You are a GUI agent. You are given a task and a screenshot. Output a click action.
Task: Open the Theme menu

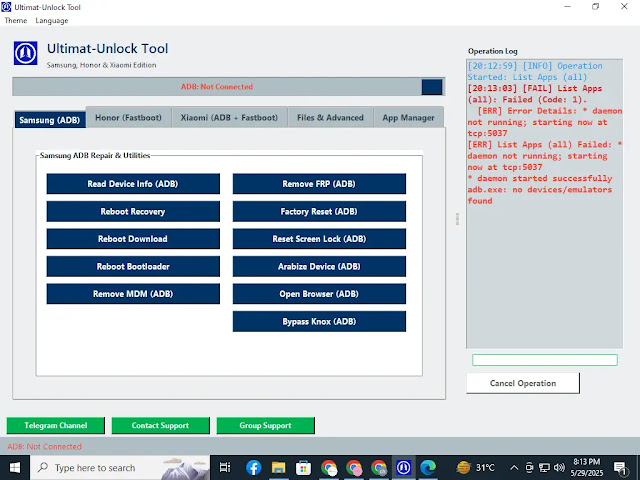point(16,20)
